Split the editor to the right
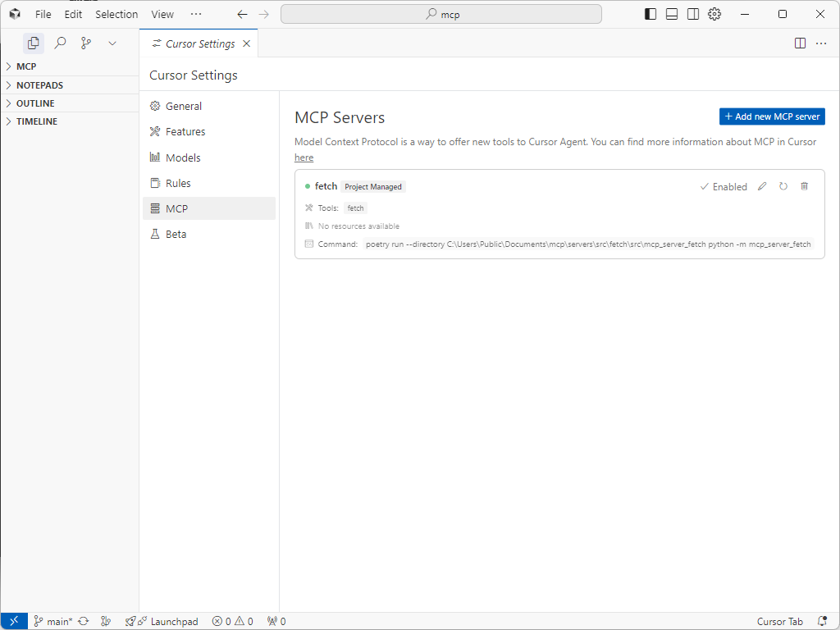This screenshot has width=840, height=630. 800,43
